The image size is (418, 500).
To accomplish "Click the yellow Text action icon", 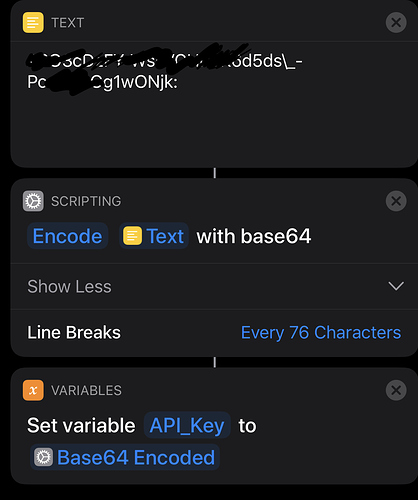I will coord(33,23).
